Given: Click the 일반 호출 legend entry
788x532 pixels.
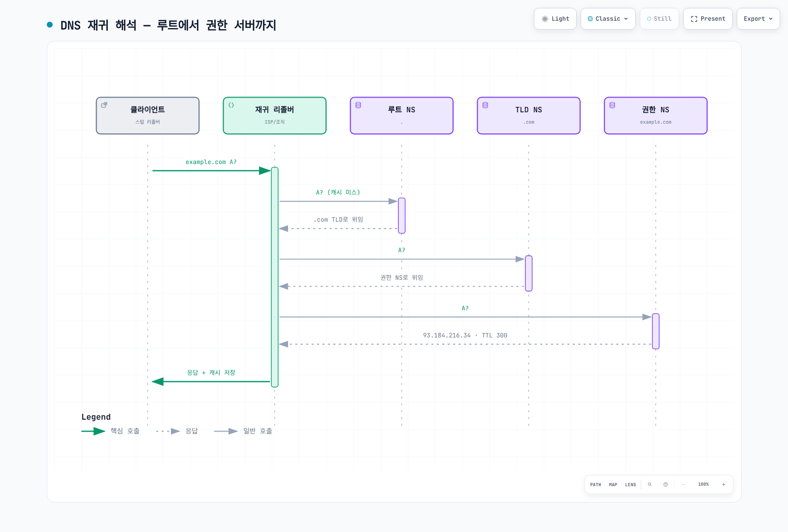Looking at the screenshot, I should coord(243,431).
